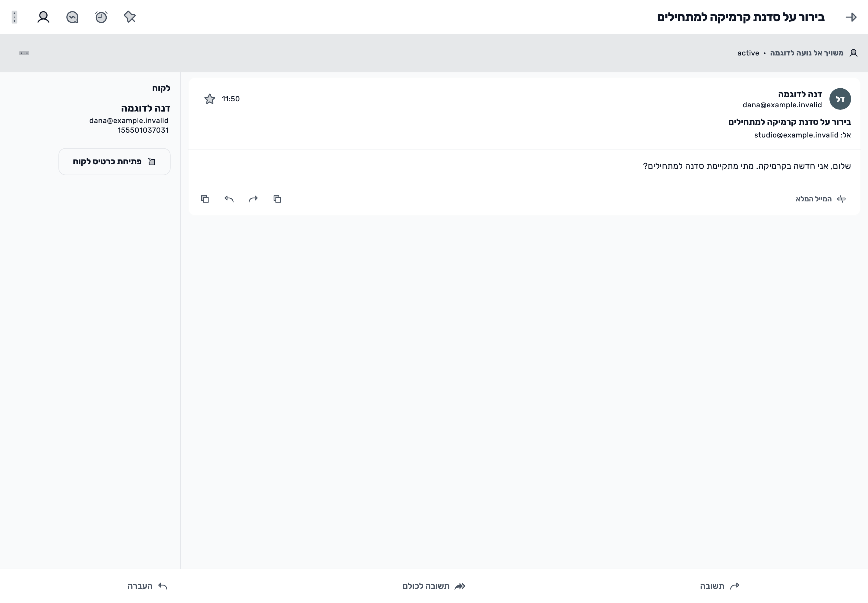The height and width of the screenshot is (603, 868).
Task: Go back using the top-right arrow
Action: (851, 17)
